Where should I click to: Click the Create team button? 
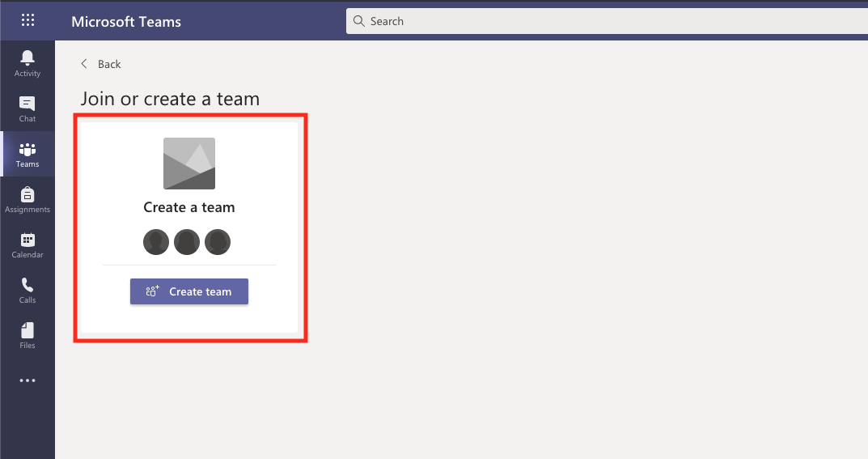click(x=189, y=291)
